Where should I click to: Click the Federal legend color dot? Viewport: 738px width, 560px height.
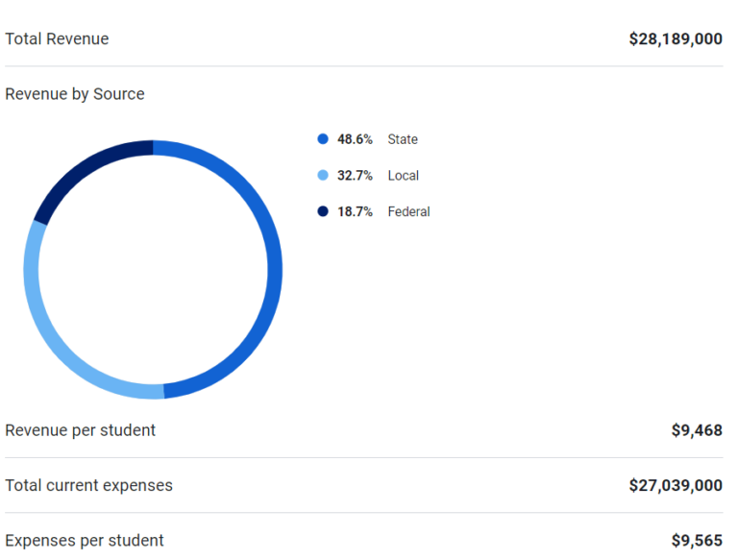point(323,211)
